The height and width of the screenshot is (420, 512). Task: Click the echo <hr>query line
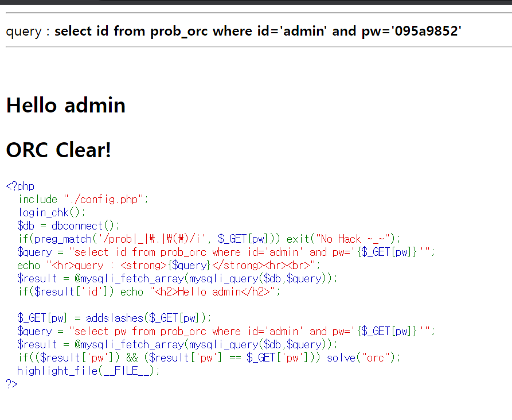[x=169, y=265]
